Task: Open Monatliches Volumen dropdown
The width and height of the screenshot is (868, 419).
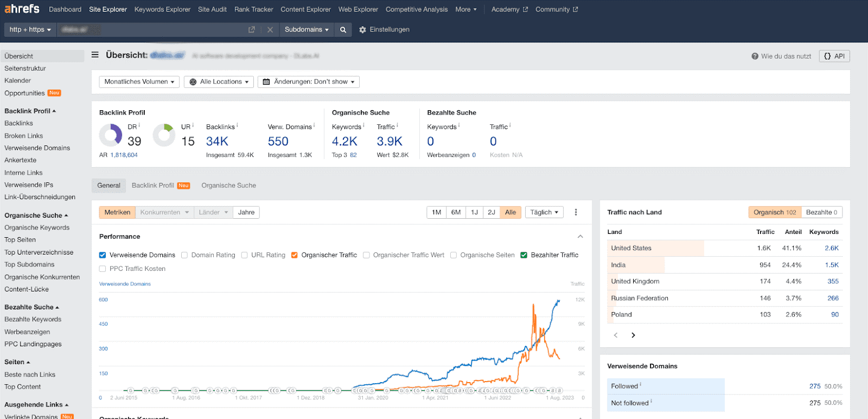Action: coord(139,82)
